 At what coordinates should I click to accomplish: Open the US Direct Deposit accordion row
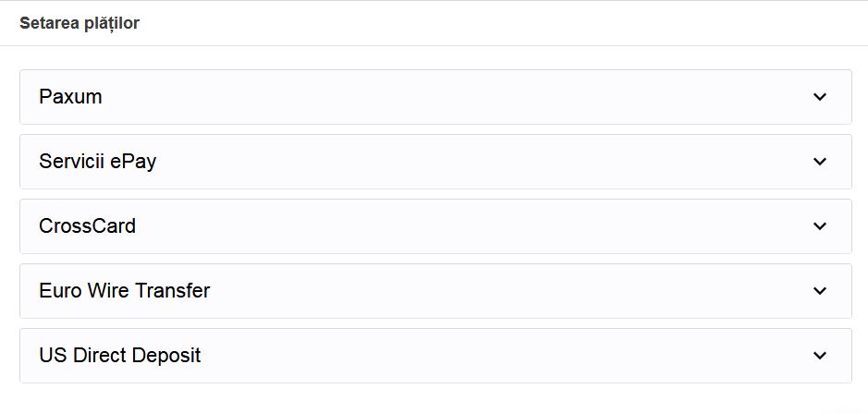pyautogui.click(x=434, y=356)
